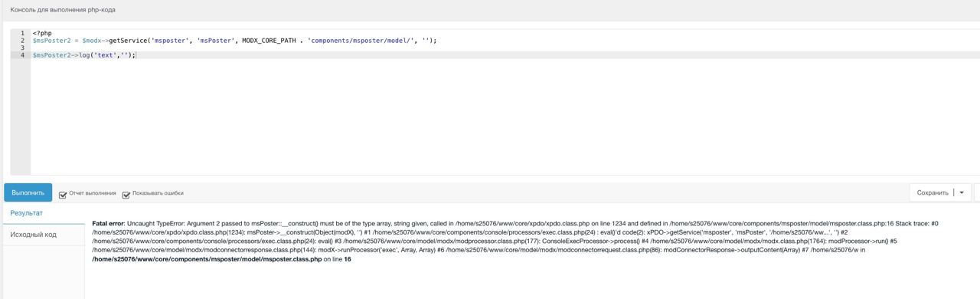Click the 'components/msposter/model/' string in code
The height and width of the screenshot is (299, 980).
(361, 41)
